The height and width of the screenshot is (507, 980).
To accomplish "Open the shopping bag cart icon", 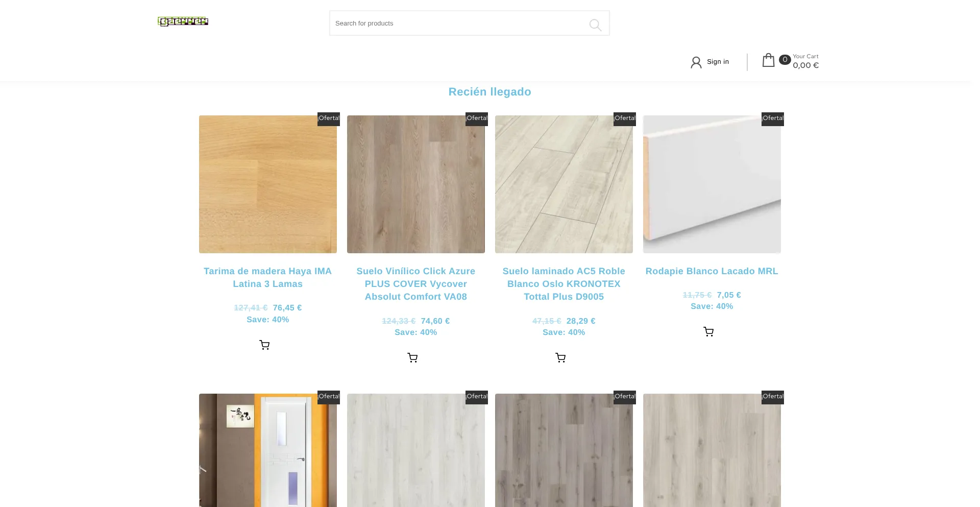I will 768,60.
